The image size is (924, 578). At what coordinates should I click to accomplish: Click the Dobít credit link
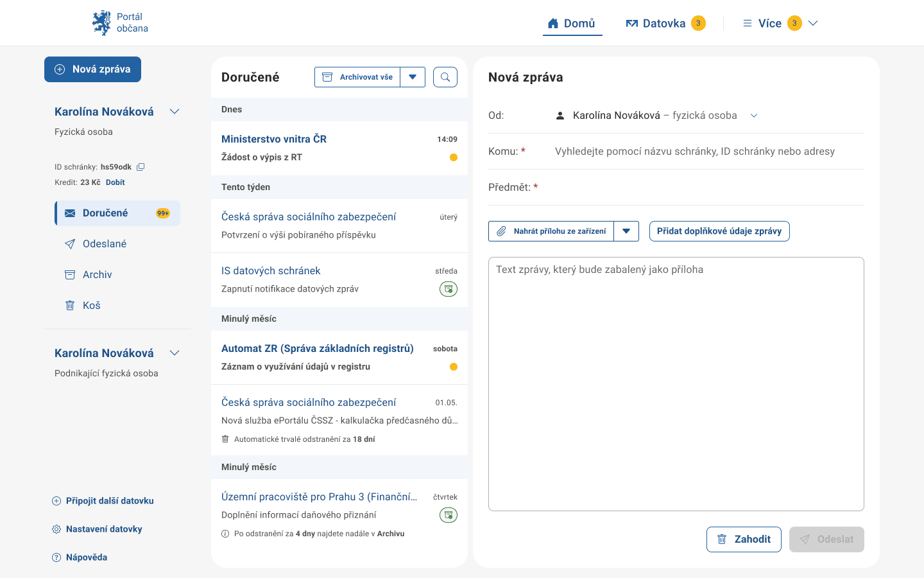click(116, 182)
